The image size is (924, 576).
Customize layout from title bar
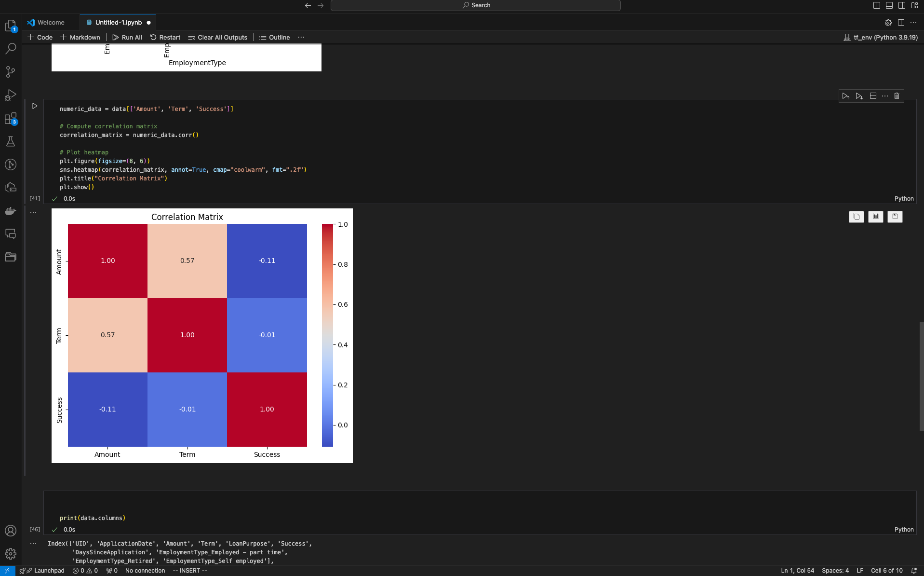[914, 5]
